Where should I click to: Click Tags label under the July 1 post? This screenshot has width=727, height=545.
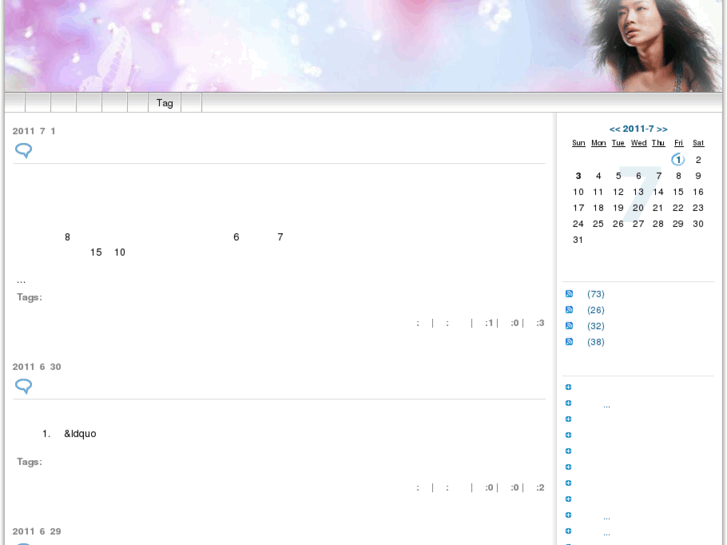click(30, 297)
